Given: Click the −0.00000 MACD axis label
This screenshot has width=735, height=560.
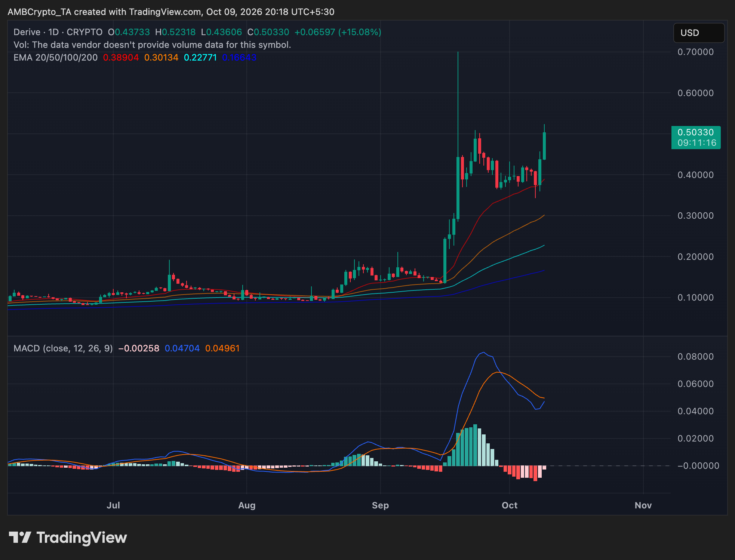Looking at the screenshot, I should (698, 466).
